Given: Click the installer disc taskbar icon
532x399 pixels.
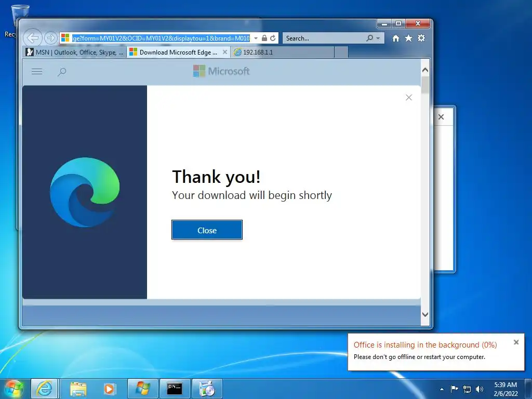Looking at the screenshot, I should tap(207, 389).
